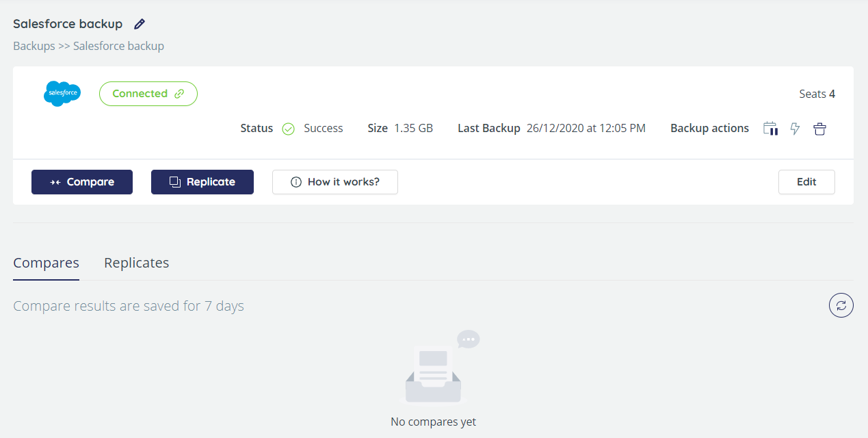Switch to the Compares tab
The height and width of the screenshot is (438, 868).
point(46,263)
